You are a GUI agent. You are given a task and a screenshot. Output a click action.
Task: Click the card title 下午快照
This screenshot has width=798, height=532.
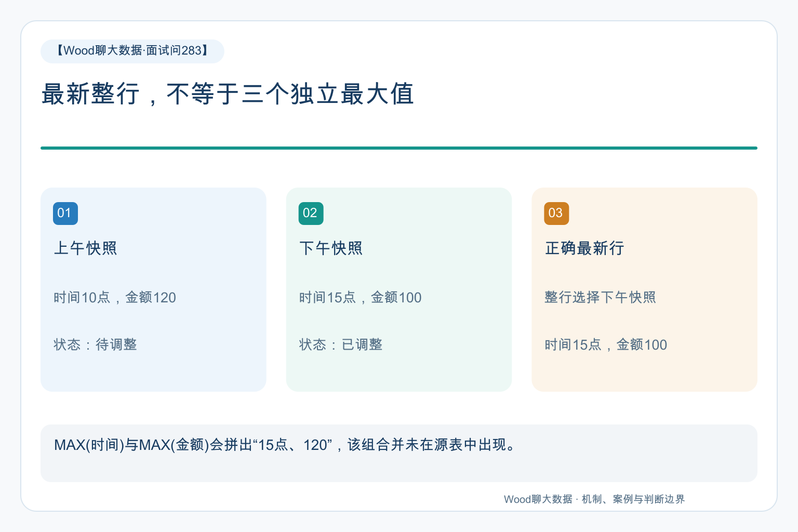pos(331,248)
